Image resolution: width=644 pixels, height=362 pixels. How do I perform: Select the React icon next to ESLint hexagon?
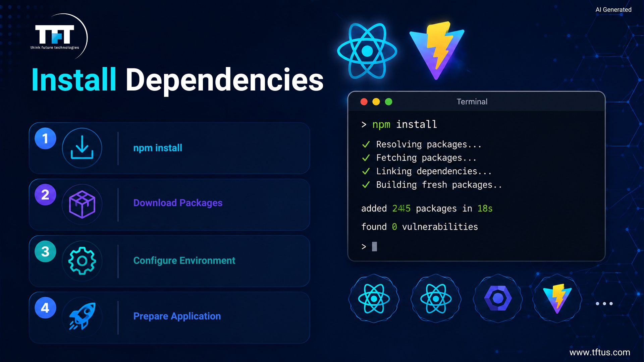point(436,299)
